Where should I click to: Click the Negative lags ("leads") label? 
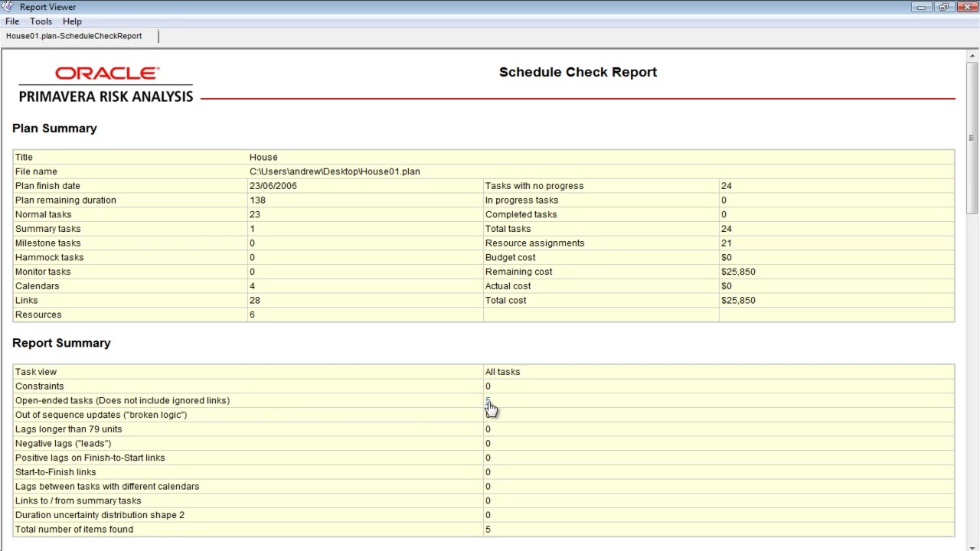64,443
